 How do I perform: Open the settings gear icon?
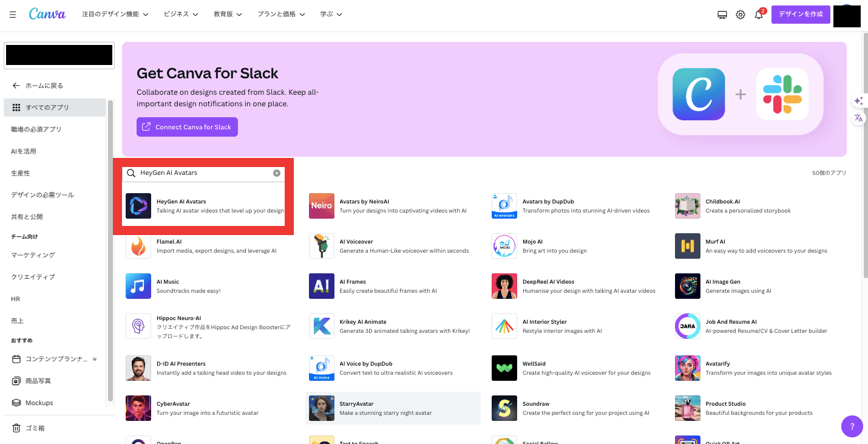[x=741, y=15]
